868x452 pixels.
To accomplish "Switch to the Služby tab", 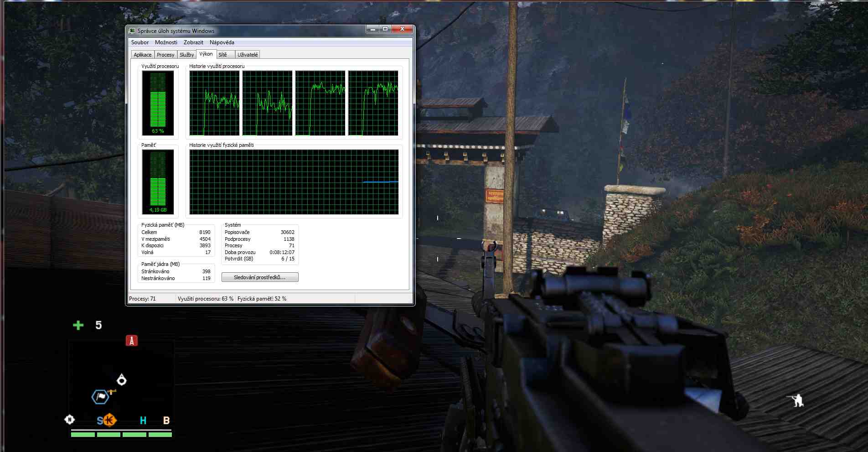I will point(187,55).
